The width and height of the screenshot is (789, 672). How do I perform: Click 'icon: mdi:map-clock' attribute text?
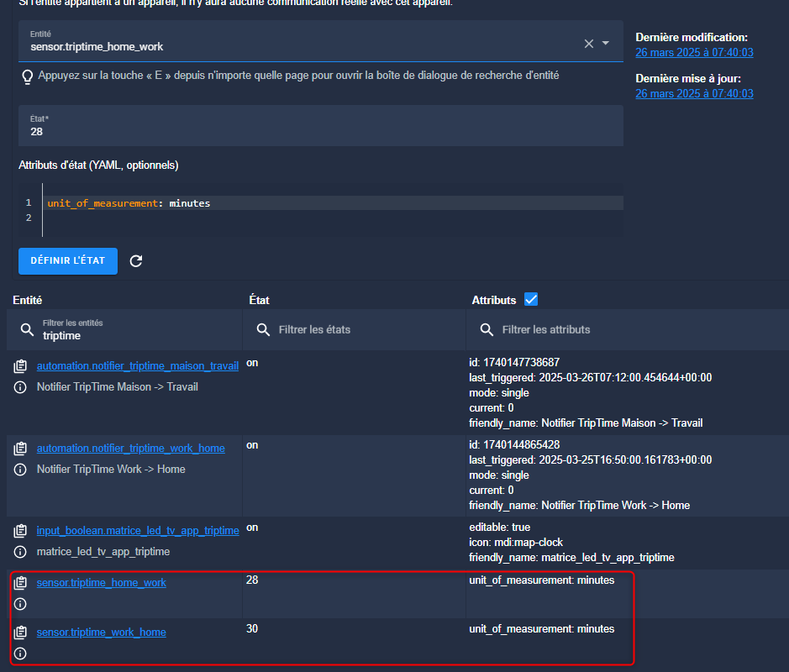point(516,543)
